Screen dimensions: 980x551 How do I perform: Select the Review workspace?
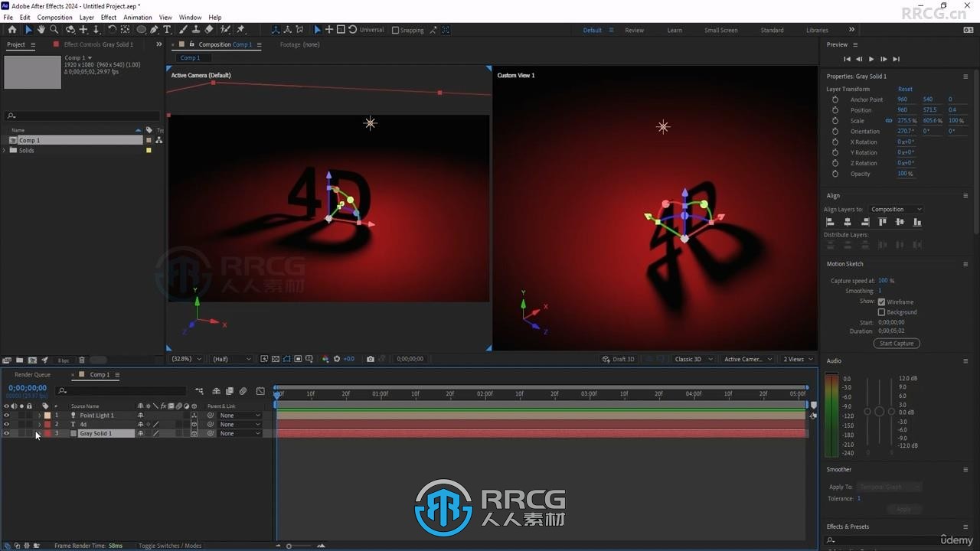coord(634,30)
